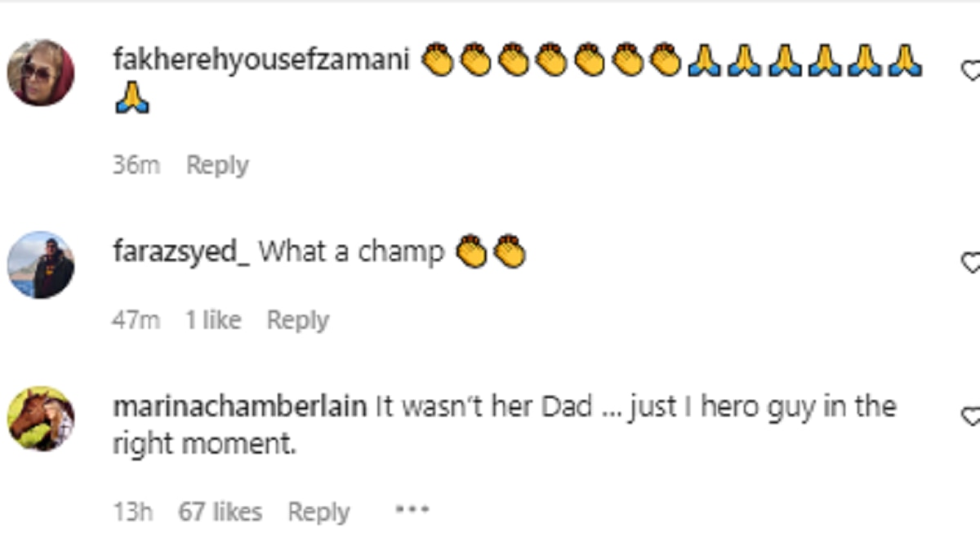Open fakherehyousefzamani's profile picture
980x546 pixels.
41,72
